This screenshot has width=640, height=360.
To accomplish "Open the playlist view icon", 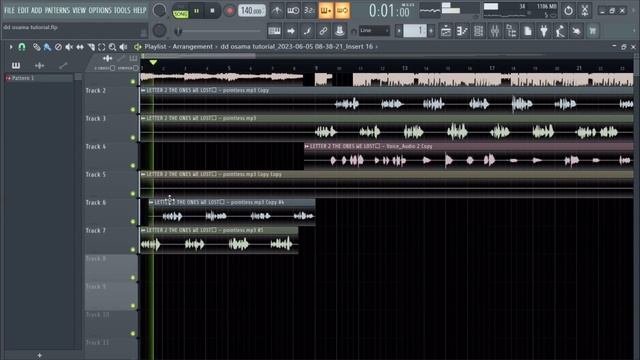I will tap(446, 31).
